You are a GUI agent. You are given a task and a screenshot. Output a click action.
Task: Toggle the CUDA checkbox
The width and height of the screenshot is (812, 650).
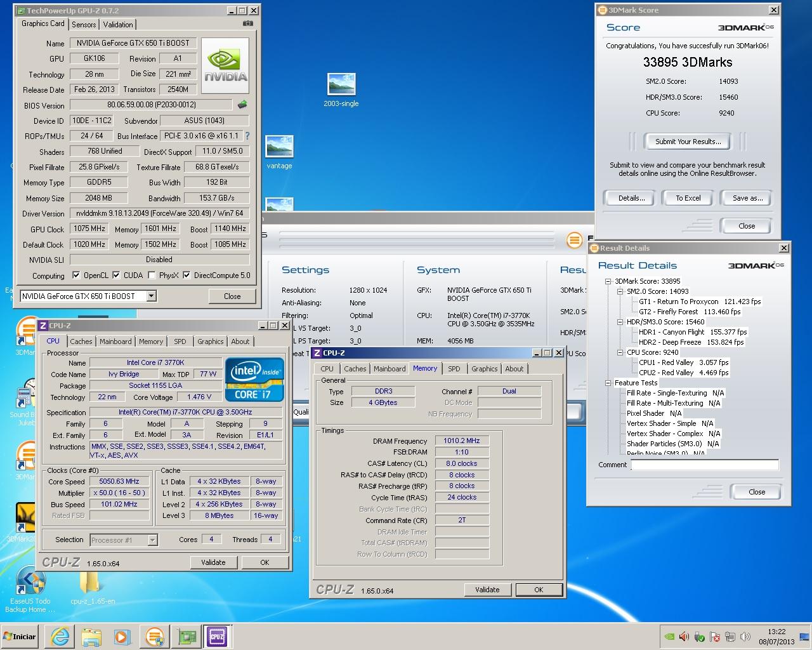(x=116, y=275)
